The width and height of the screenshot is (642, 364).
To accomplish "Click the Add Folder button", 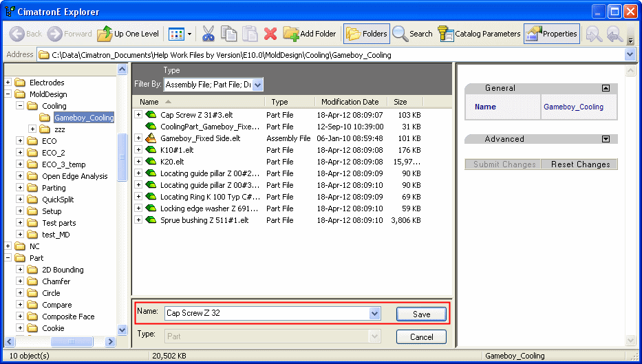I will (x=310, y=34).
